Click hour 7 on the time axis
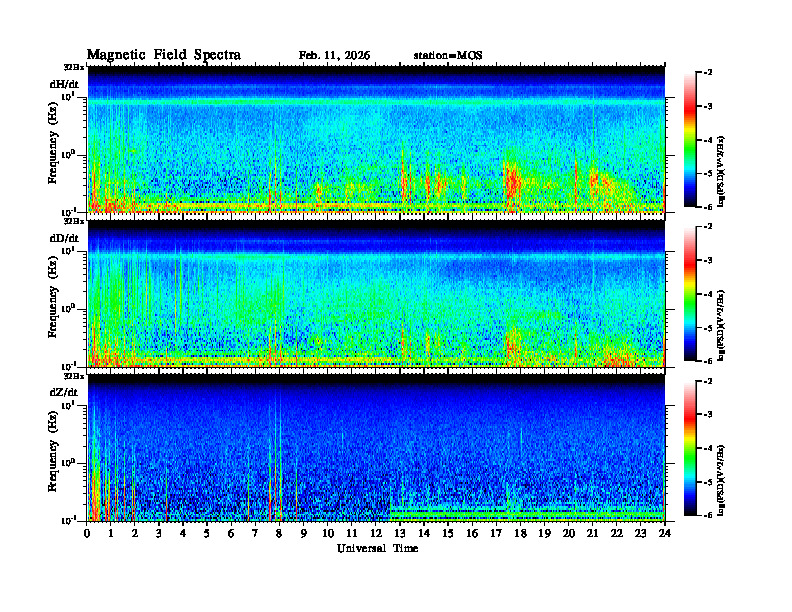This screenshot has width=792, height=612. click(x=256, y=533)
